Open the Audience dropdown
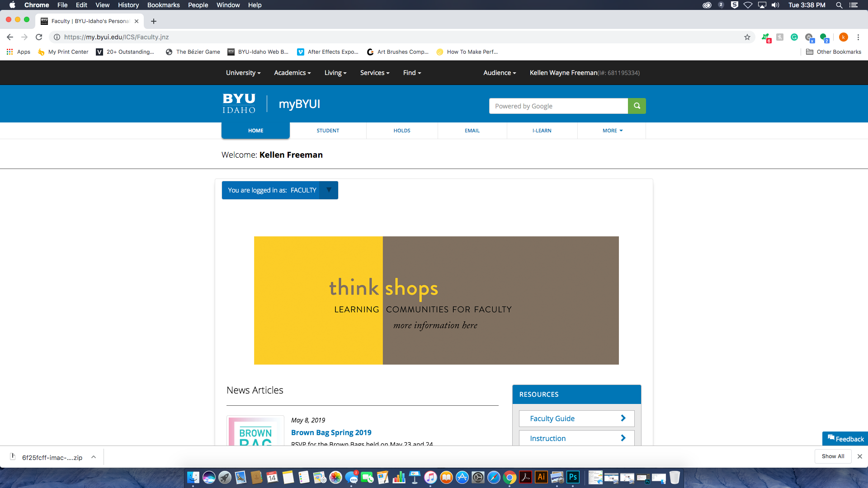 click(x=500, y=73)
